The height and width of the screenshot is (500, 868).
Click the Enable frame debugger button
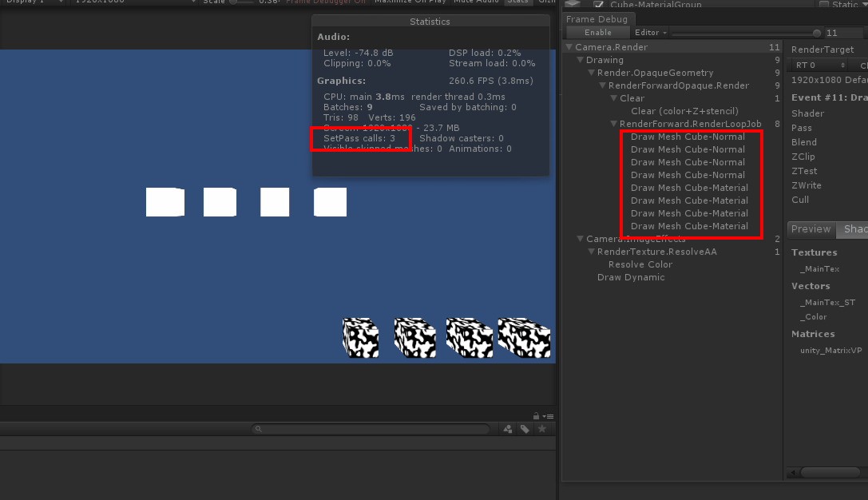[x=598, y=33]
